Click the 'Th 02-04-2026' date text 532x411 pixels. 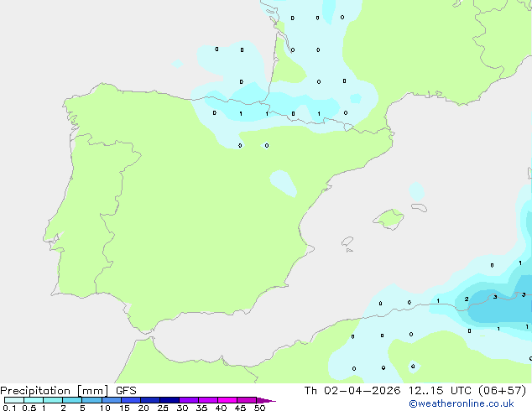(352, 391)
